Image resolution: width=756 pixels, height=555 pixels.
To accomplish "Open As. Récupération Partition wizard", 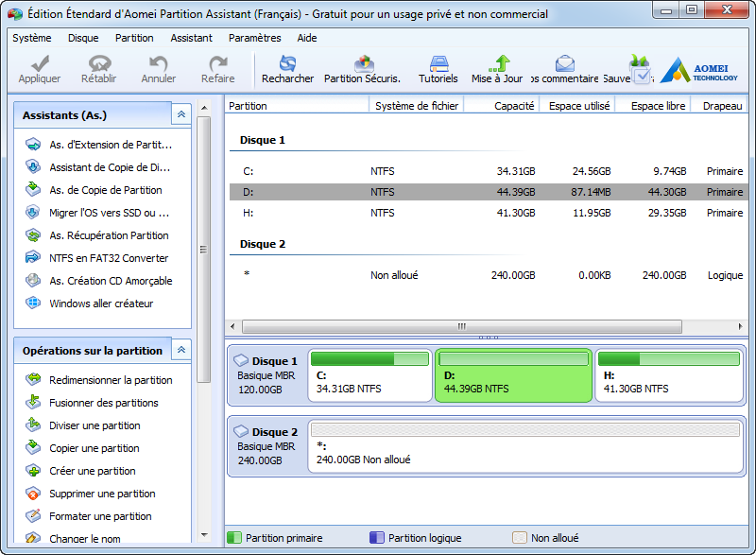I will [x=97, y=235].
